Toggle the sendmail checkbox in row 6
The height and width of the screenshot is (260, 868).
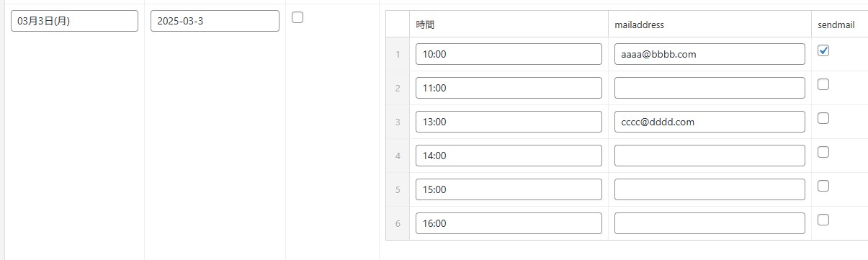click(824, 220)
